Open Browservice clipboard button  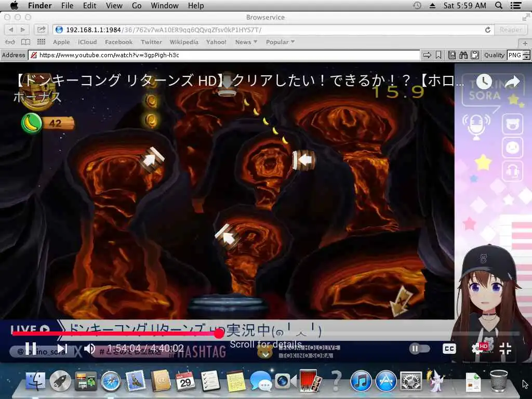[475, 55]
